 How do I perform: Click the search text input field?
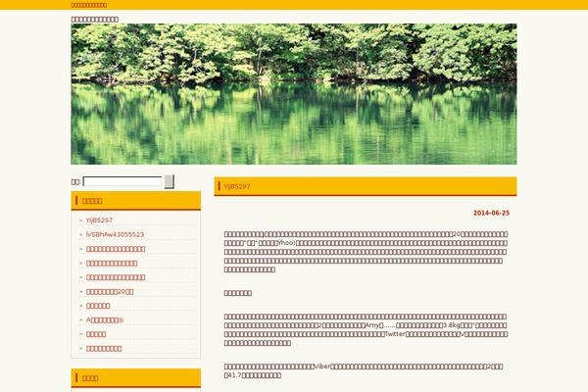point(122,181)
